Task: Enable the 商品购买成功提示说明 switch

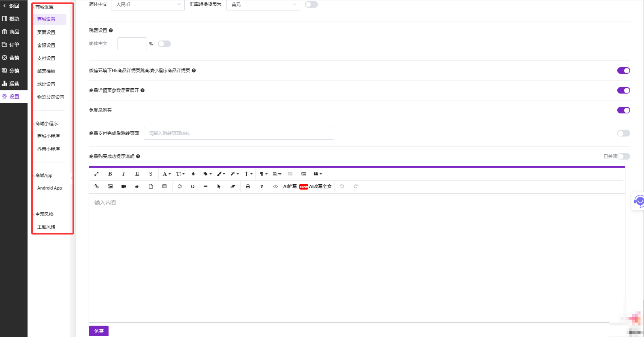Action: (x=624, y=156)
